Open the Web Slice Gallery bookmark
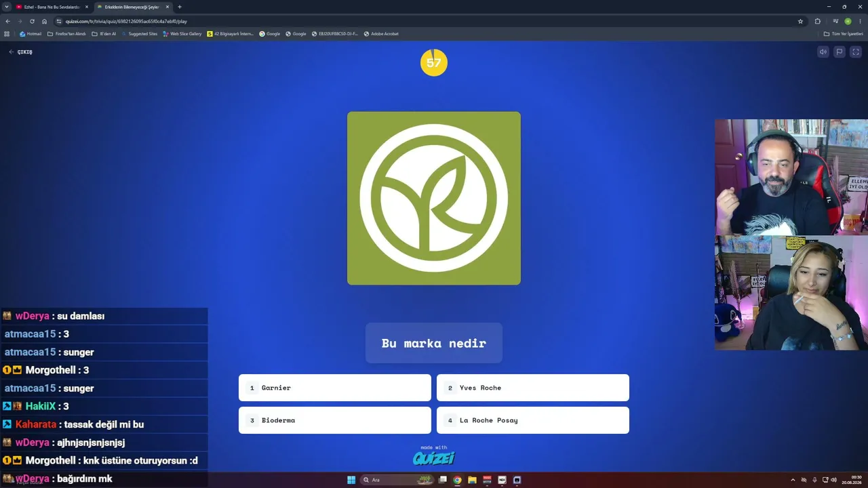The height and width of the screenshot is (488, 868). coord(182,34)
